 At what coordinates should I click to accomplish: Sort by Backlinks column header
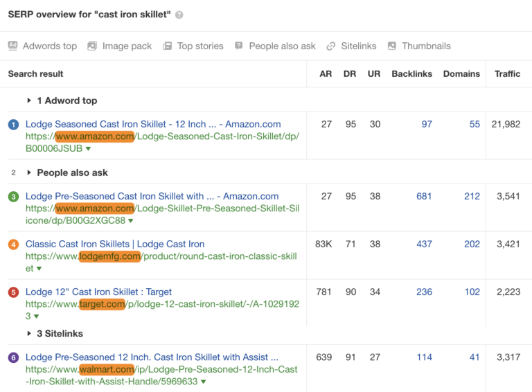coord(411,73)
